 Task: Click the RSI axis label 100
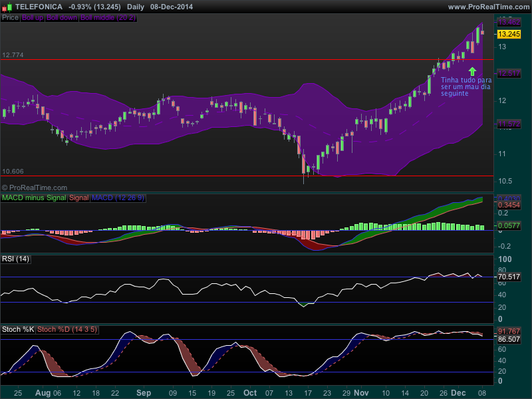pos(505,259)
